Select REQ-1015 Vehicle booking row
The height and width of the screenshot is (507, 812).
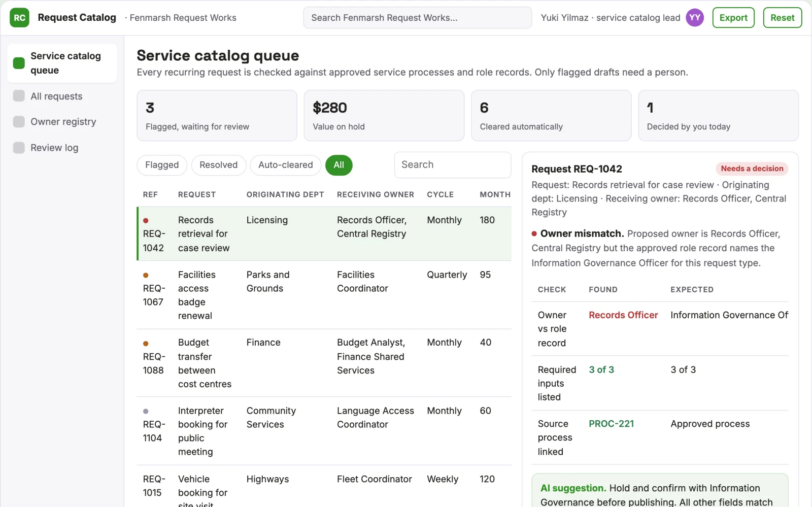(x=324, y=486)
